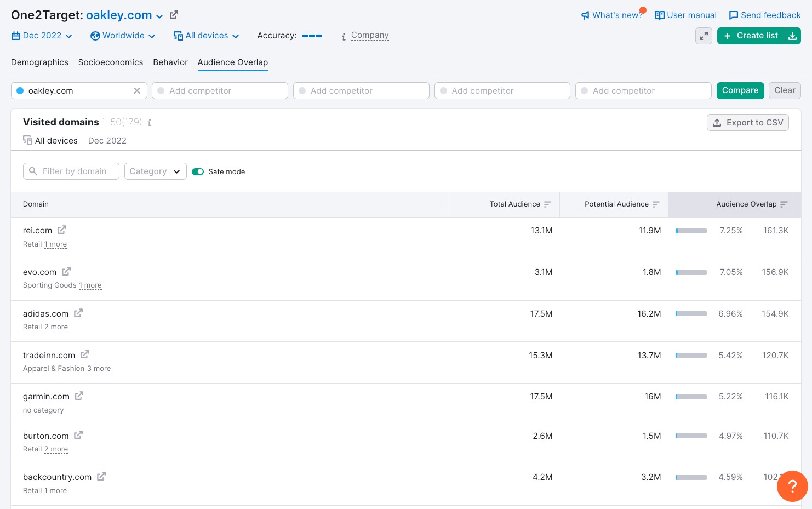Open adidas.com external link icon
The width and height of the screenshot is (812, 509).
tap(78, 313)
